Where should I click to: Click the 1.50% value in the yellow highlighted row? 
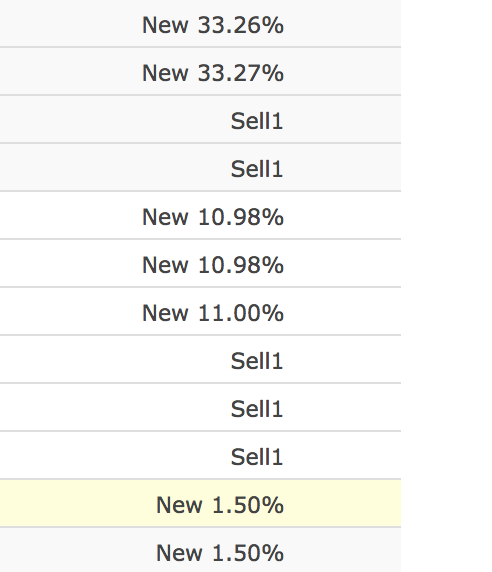pyautogui.click(x=247, y=505)
